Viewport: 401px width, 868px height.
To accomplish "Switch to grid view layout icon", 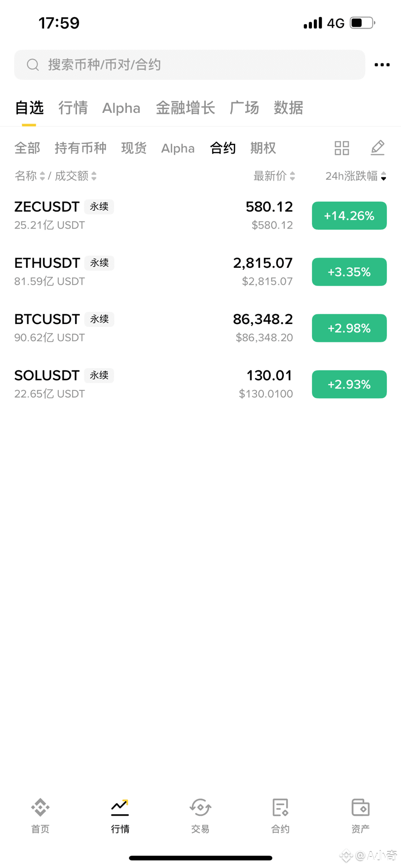I will 342,148.
